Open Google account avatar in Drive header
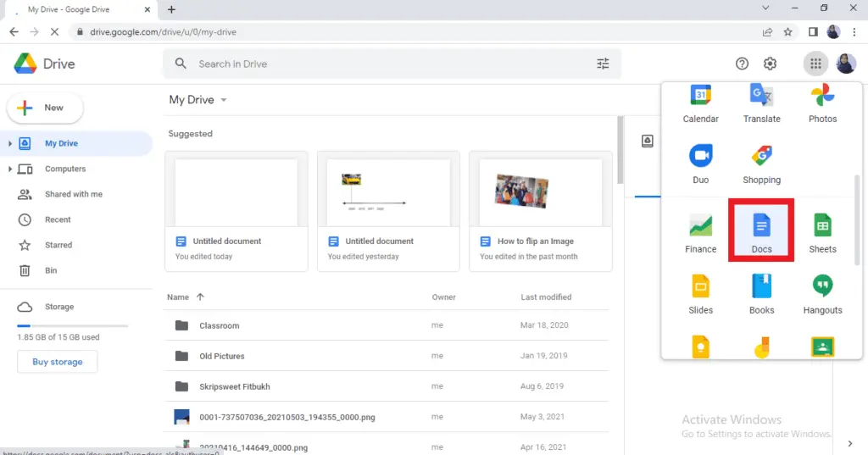The height and width of the screenshot is (455, 868). click(x=845, y=64)
